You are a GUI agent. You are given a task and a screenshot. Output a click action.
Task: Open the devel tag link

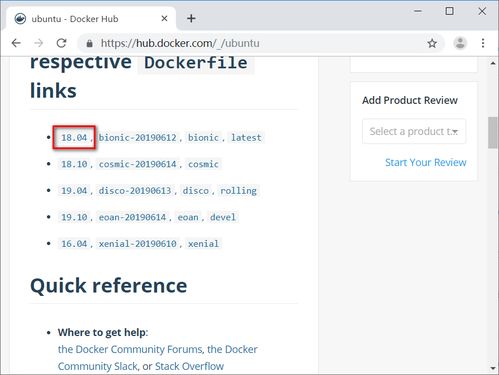[x=223, y=217]
